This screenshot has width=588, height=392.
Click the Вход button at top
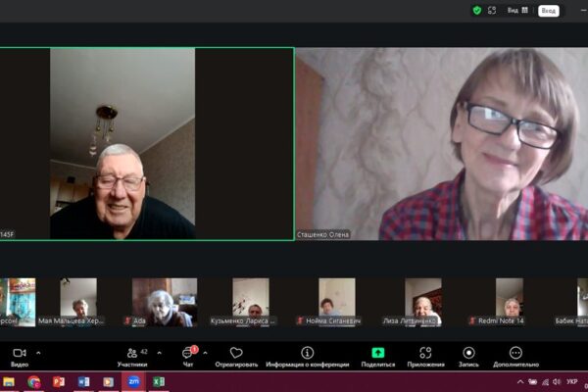[x=549, y=10]
